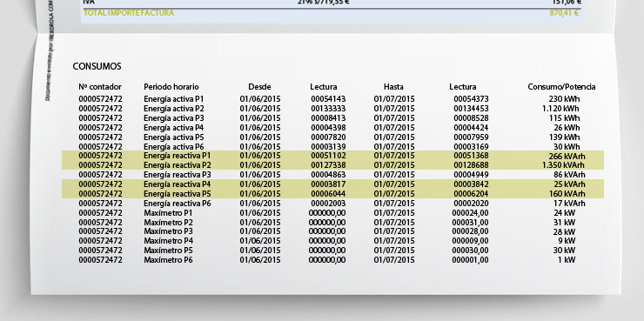Select initial reading '00051102'
Screen dimensions: 644x321
point(328,156)
